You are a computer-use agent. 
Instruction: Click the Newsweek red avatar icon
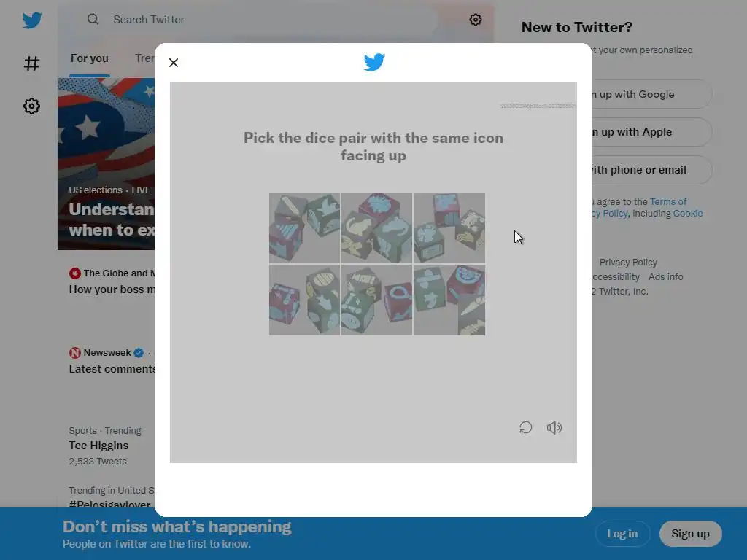[75, 353]
